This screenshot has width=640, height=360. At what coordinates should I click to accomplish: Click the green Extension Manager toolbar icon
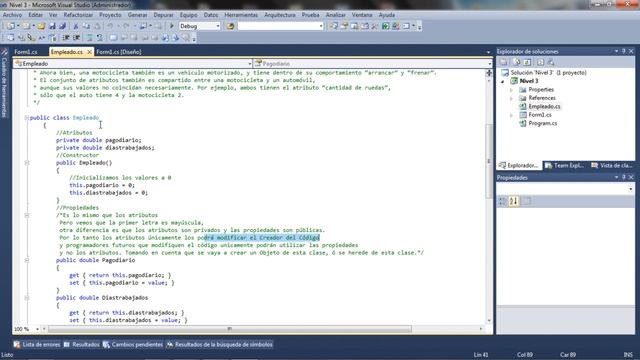385,26
